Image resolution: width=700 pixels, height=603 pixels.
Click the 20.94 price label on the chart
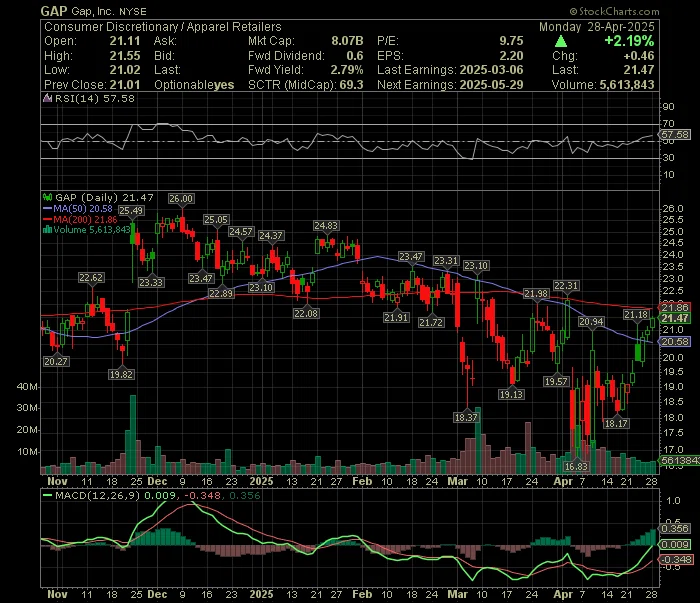point(591,322)
